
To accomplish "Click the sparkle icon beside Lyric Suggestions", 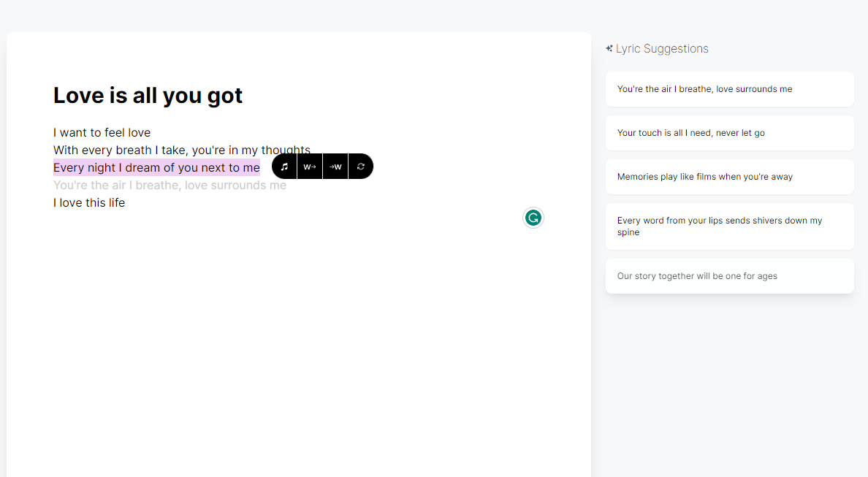I will [609, 49].
